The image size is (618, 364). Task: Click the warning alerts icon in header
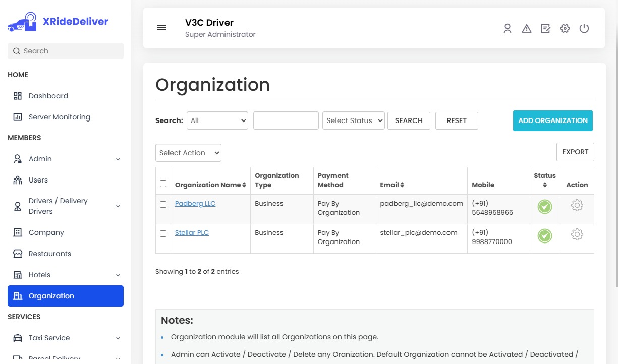[526, 29]
